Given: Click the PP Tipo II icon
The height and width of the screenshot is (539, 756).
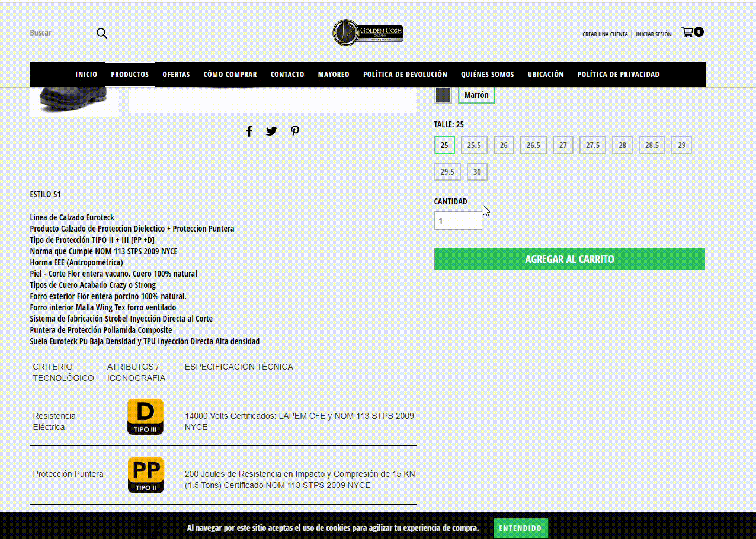Looking at the screenshot, I should click(x=146, y=475).
